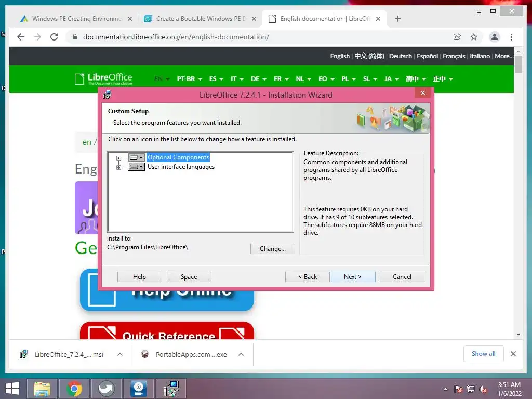The width and height of the screenshot is (532, 399).
Task: Close the Create a Bootable Windows PE tab
Action: pos(254,19)
